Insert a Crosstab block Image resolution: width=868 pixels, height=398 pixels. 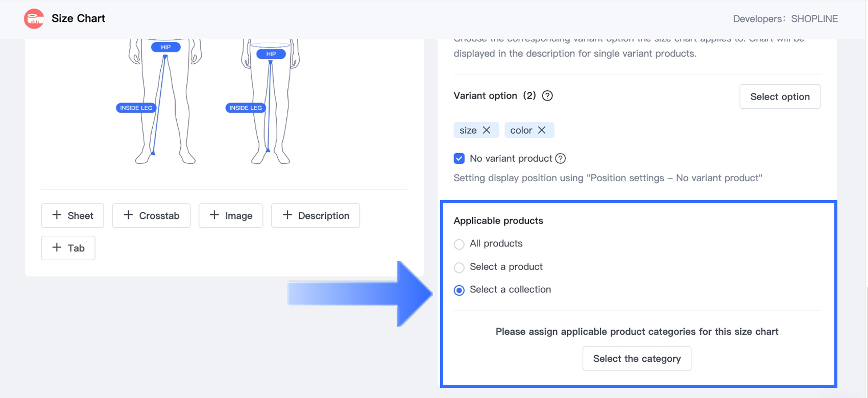(x=151, y=215)
